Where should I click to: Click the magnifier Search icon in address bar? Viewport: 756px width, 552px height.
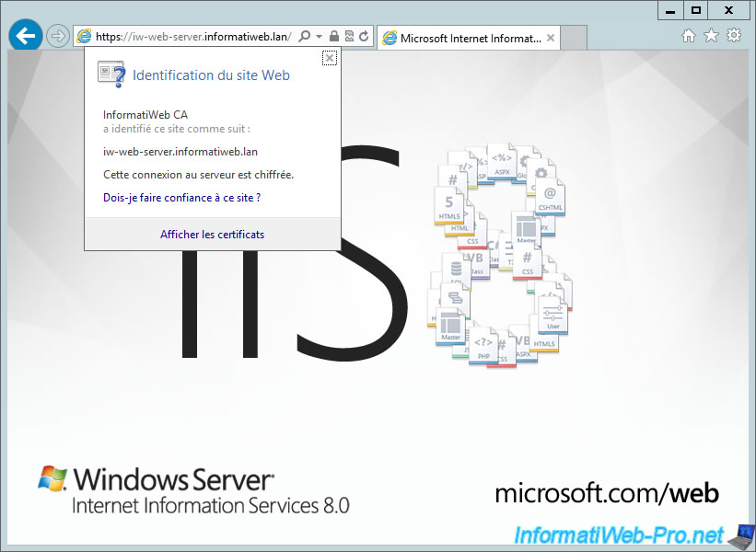point(304,36)
